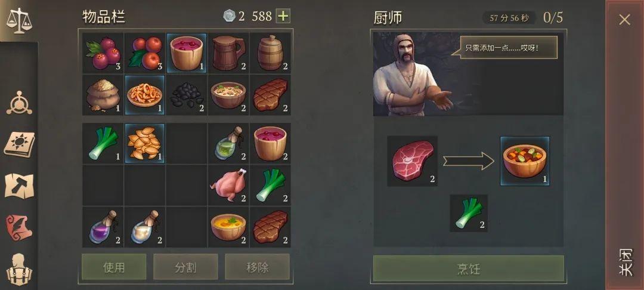Select the raw chicken item
The height and width of the screenshot is (290, 644).
coord(228,185)
